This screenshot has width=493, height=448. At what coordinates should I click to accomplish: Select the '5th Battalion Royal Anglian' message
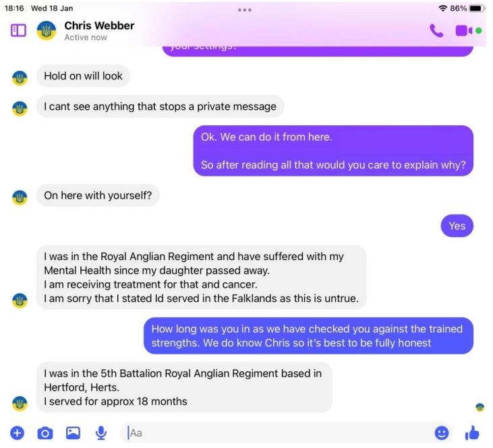pos(184,387)
